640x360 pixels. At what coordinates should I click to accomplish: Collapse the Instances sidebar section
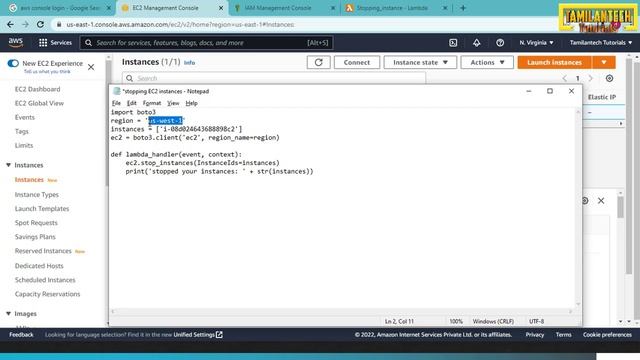coord(9,165)
